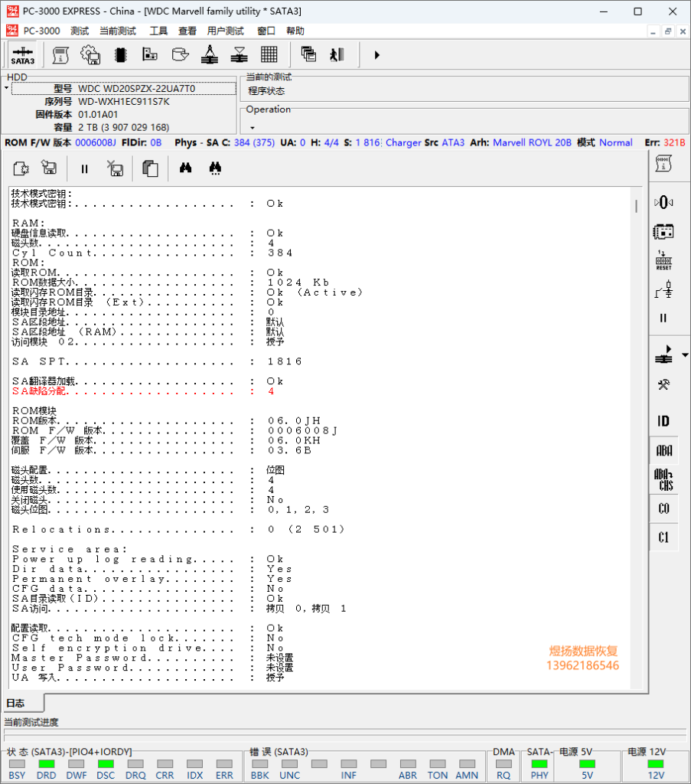
Task: Click the DSC status indicator
Action: (x=106, y=764)
